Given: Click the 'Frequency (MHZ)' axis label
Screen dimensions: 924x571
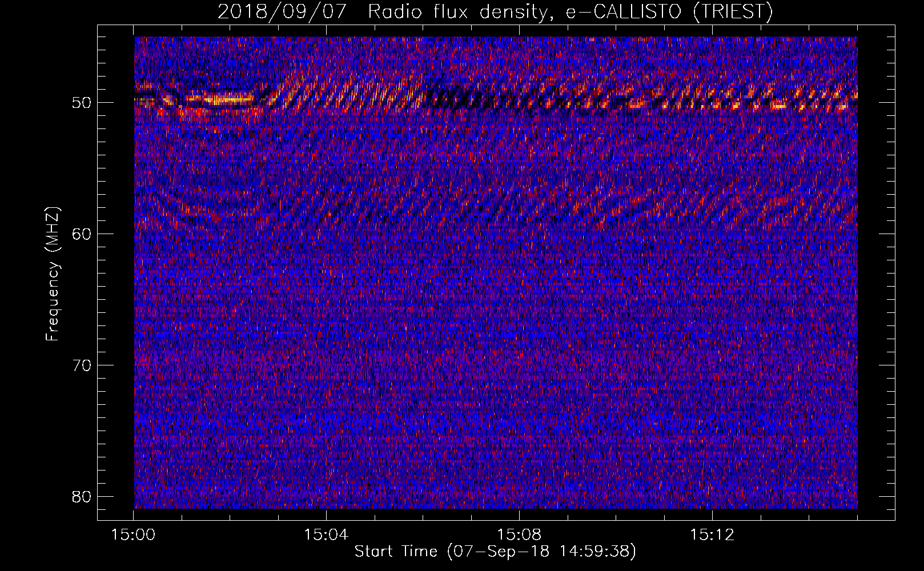Looking at the screenshot, I should click(x=53, y=274).
